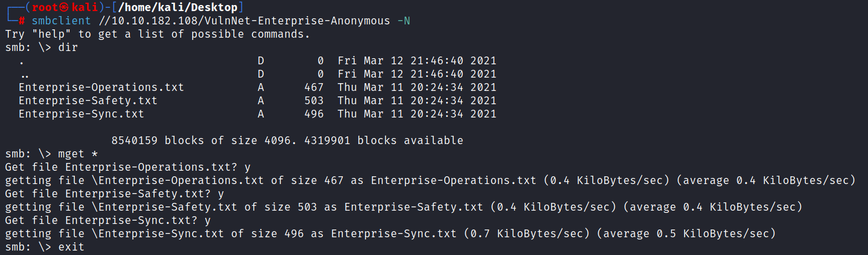868x255 pixels.
Task: Click the file size 467 in the listing
Action: [314, 88]
